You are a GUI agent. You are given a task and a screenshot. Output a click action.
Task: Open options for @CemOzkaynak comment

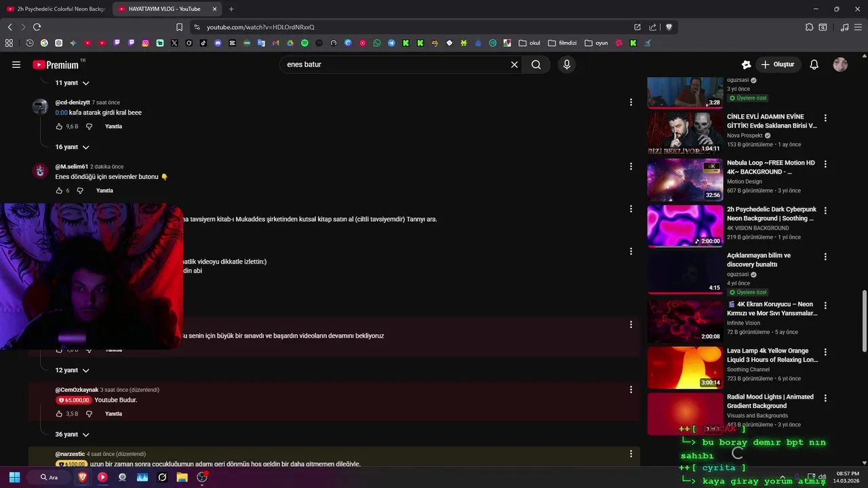pyautogui.click(x=631, y=390)
